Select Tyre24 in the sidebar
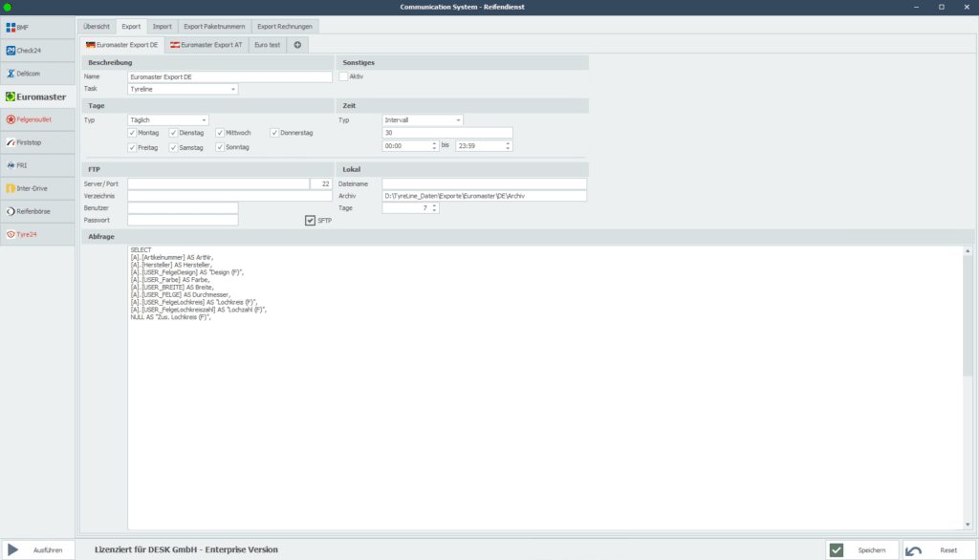The width and height of the screenshot is (979, 560). click(x=37, y=234)
